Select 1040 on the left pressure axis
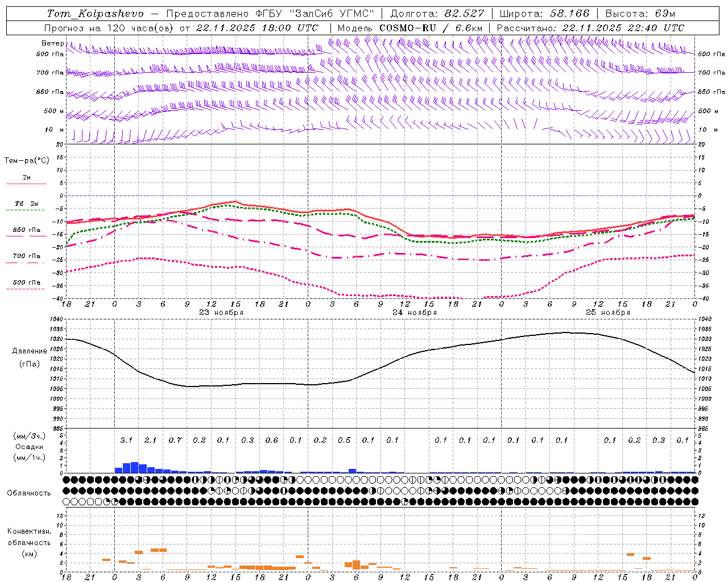Screen dimensions: 728x582 click(x=55, y=319)
